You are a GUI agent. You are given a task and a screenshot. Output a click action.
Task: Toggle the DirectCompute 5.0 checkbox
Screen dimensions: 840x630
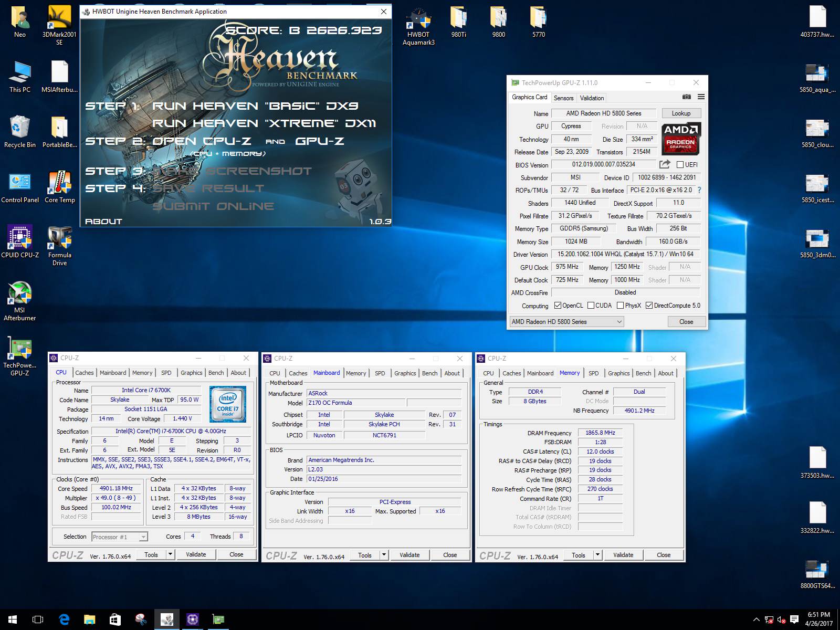tap(649, 306)
